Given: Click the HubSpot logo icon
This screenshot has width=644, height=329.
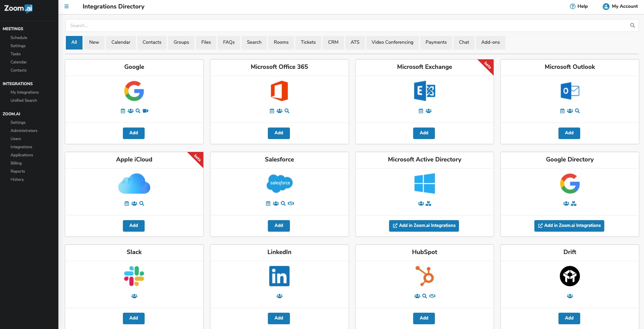Looking at the screenshot, I should tap(425, 276).
